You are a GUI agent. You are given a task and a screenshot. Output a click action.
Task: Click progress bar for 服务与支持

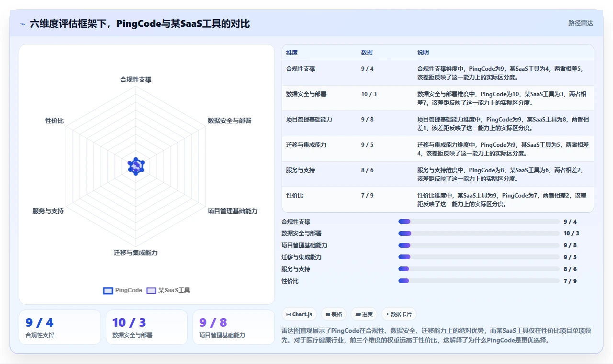479,269
